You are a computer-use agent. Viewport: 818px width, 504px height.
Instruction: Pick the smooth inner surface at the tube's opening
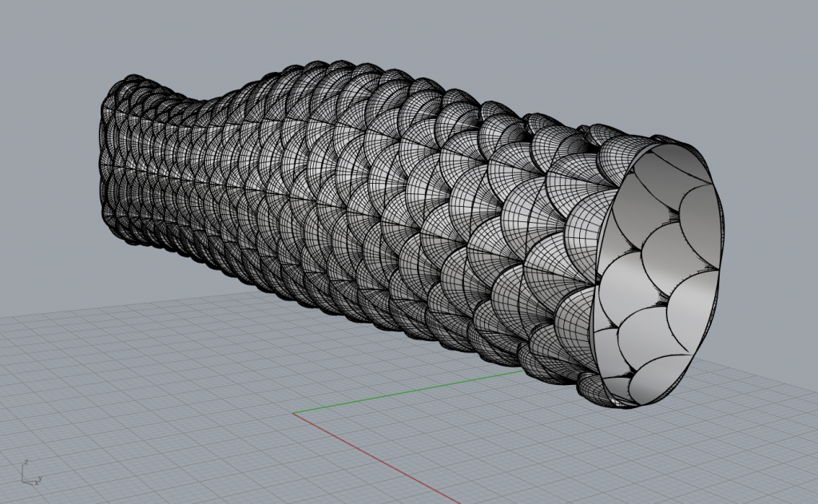pos(658,275)
